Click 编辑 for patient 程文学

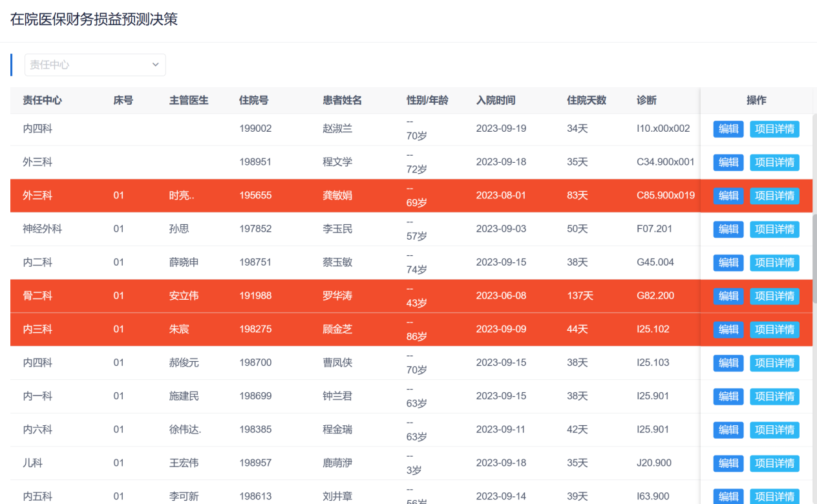[728, 162]
